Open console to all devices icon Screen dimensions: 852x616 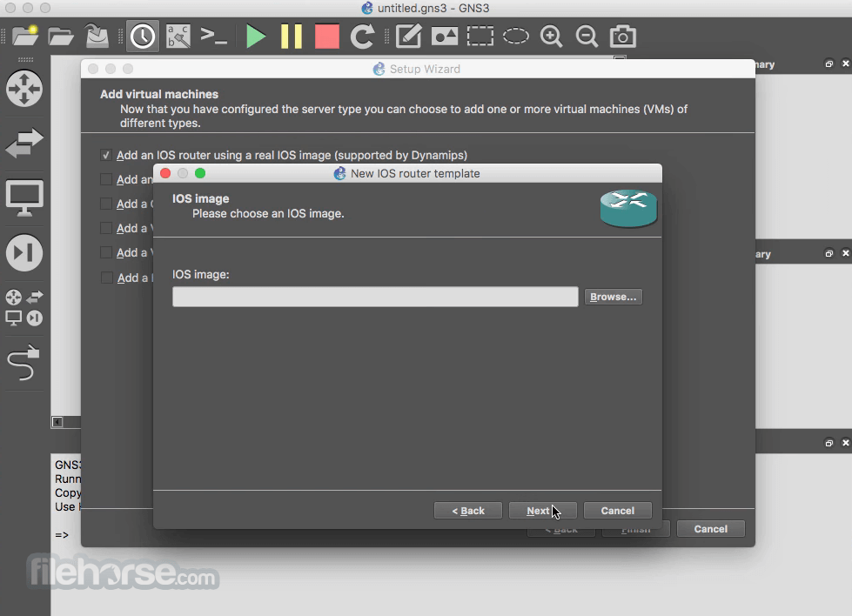[213, 36]
